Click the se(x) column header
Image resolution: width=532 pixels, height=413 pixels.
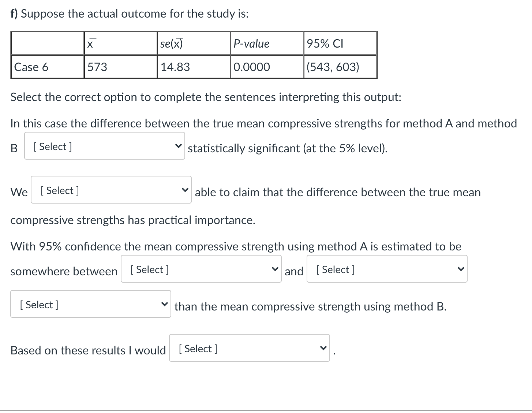coord(194,43)
